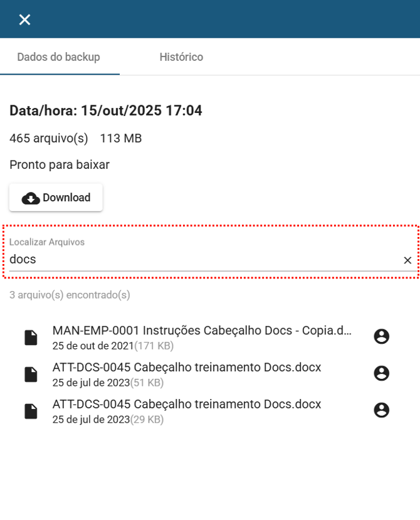
Task: Click the 'Pronto para baixar' status text
Action: coord(60,165)
